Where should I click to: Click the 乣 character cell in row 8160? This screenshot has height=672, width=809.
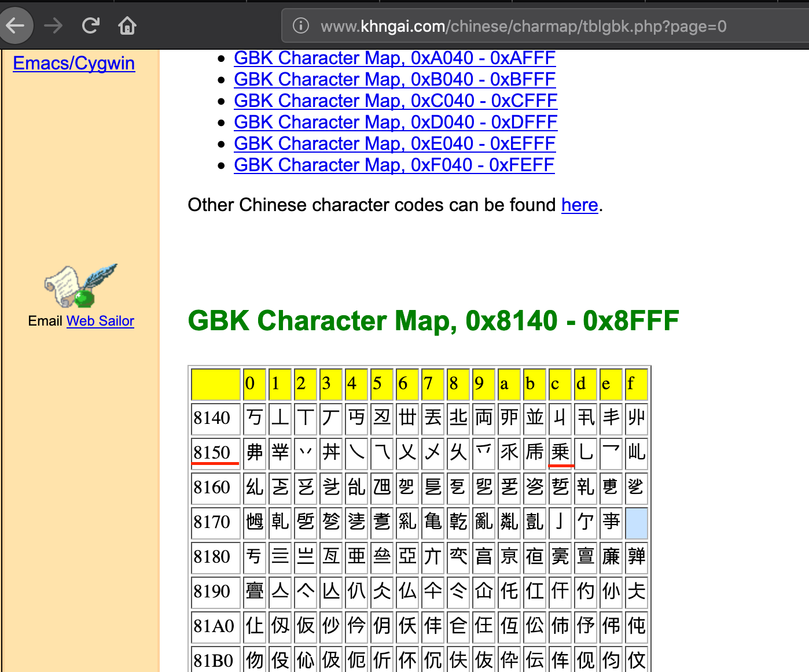tap(255, 488)
